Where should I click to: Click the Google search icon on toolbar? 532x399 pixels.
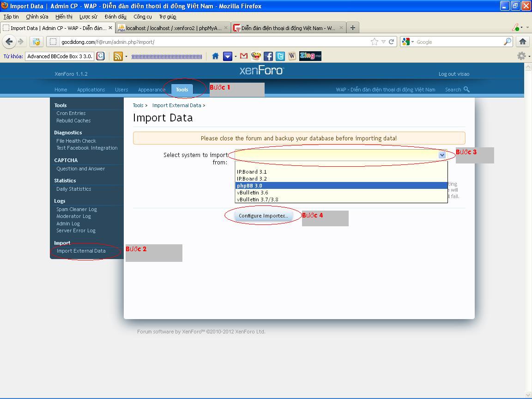100,56
